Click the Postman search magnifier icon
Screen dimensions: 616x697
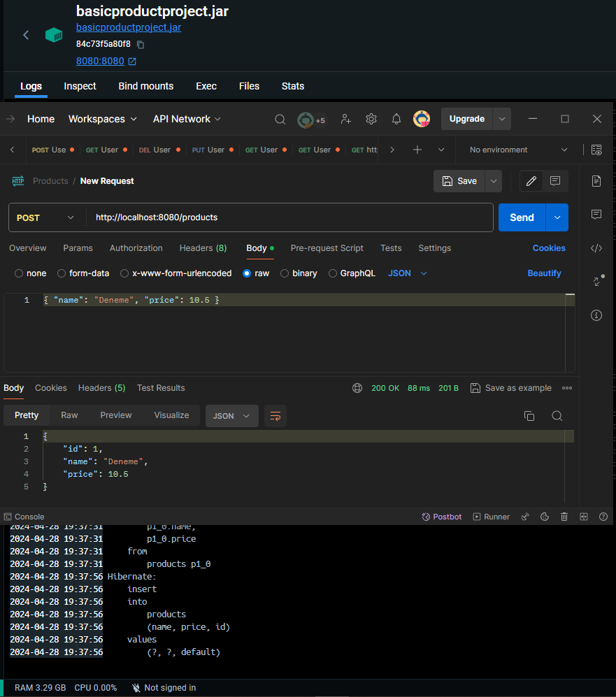280,120
